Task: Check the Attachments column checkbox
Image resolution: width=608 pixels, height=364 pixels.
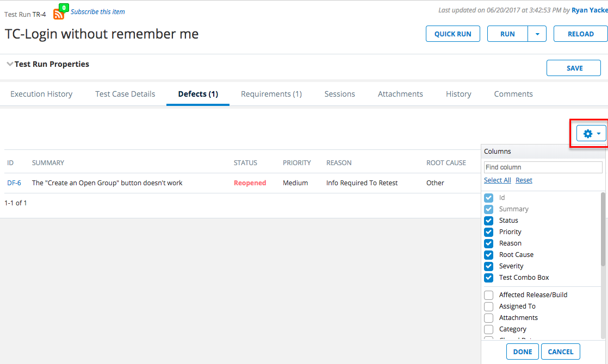Action: 488,318
